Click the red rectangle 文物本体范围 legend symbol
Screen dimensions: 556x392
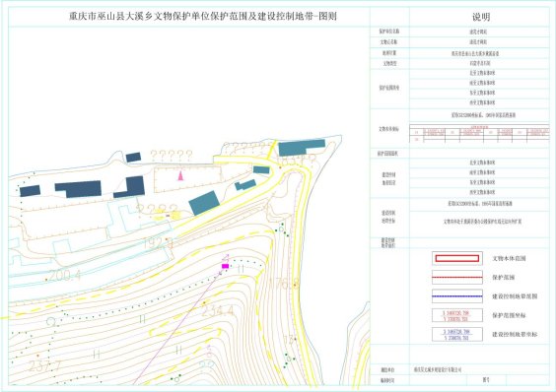[x=457, y=258]
